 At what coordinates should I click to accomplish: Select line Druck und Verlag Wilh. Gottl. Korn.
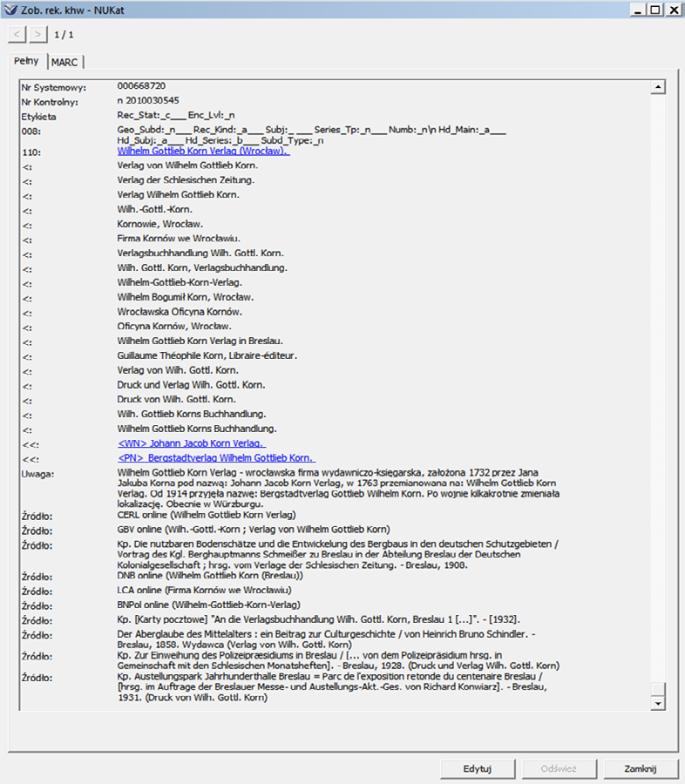191,384
